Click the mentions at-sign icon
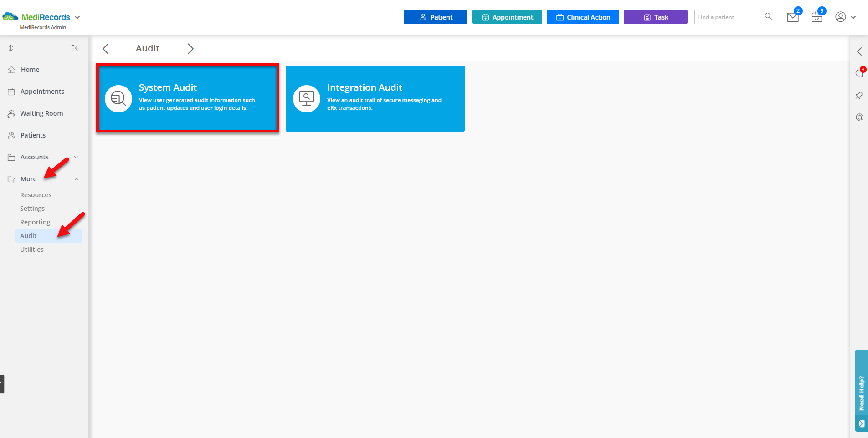 click(x=859, y=117)
